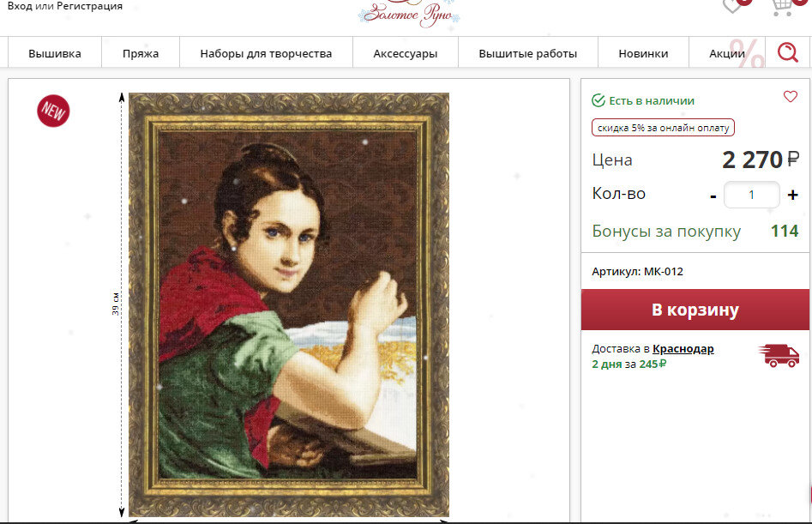Add product to favorites with heart icon

coord(791,96)
